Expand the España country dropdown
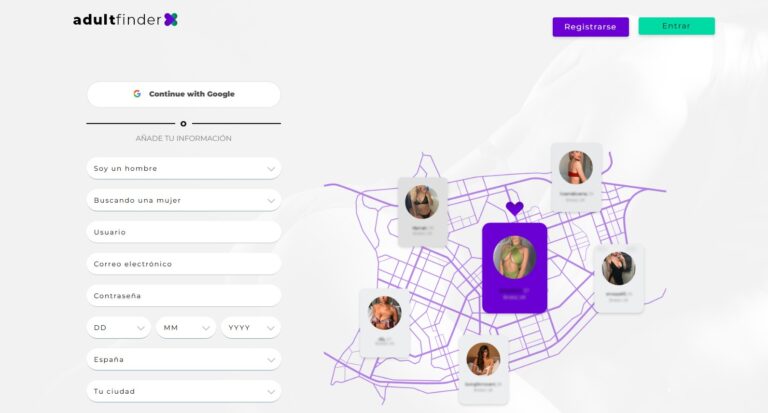Viewport: 768px width, 413px height. [184, 359]
